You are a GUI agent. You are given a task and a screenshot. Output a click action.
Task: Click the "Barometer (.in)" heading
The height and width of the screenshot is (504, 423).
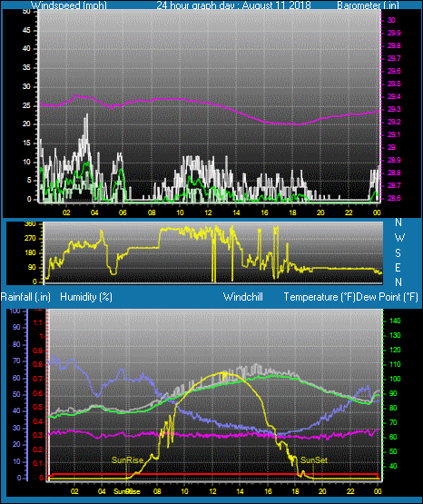pyautogui.click(x=368, y=5)
